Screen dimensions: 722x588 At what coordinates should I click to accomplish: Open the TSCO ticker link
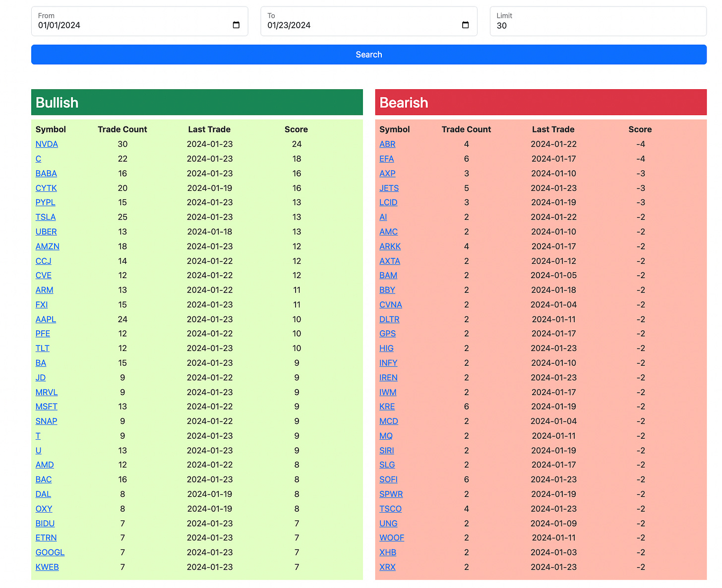pyautogui.click(x=391, y=509)
